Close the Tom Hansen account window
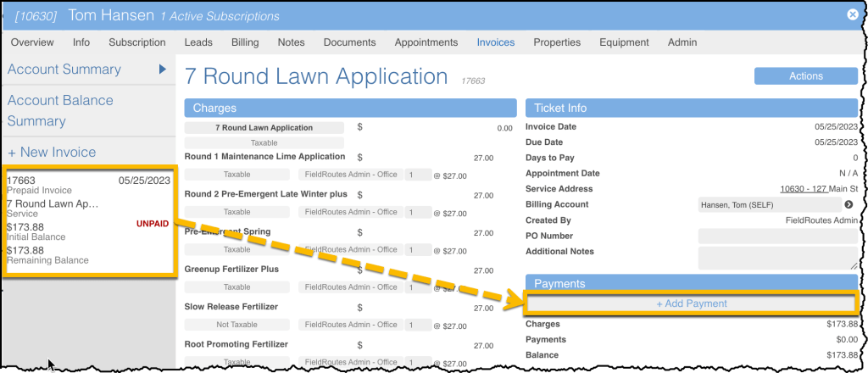Image resolution: width=868 pixels, height=373 pixels. pos(852,14)
